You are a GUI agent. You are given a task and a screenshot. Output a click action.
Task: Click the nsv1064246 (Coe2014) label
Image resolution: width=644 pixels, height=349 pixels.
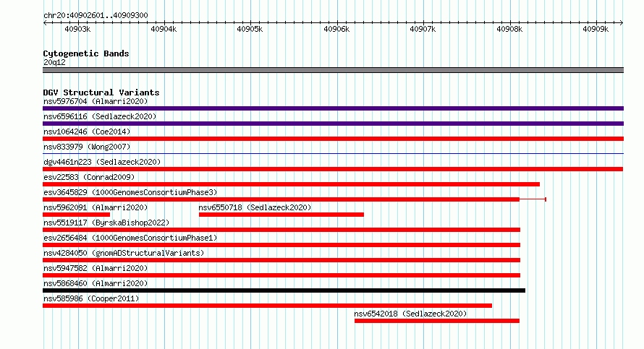pos(87,132)
